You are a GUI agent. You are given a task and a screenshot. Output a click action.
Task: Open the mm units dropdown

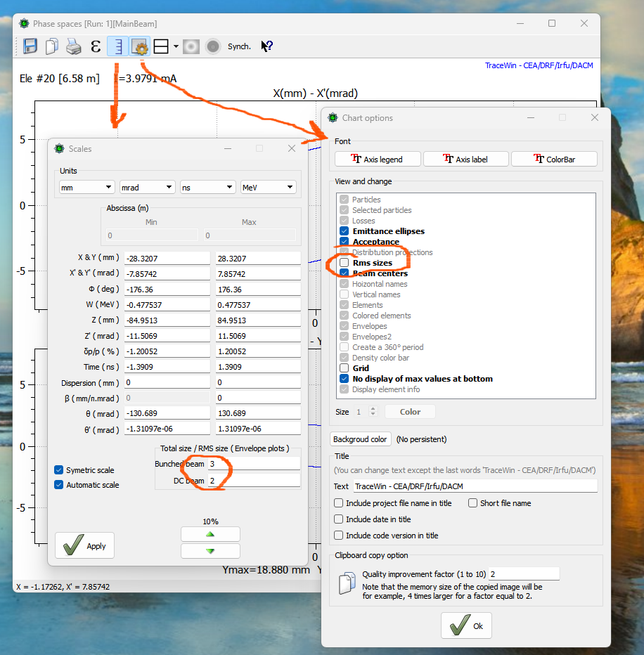pos(86,188)
